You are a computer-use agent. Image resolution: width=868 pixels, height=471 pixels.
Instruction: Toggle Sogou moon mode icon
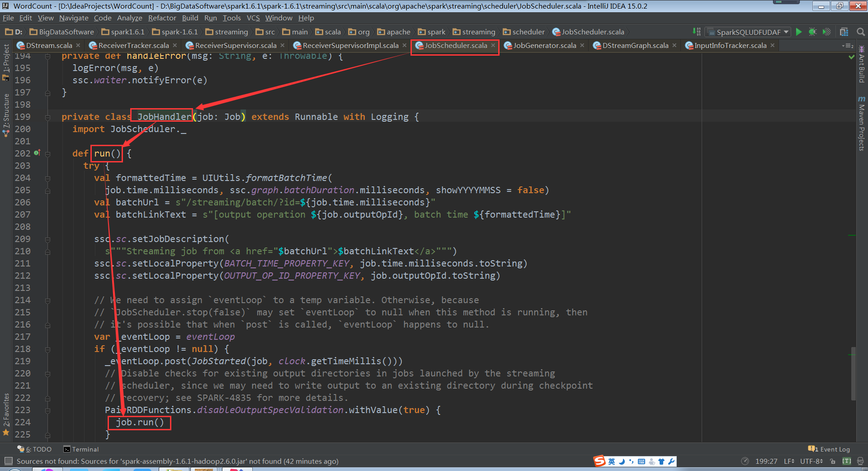pyautogui.click(x=622, y=461)
